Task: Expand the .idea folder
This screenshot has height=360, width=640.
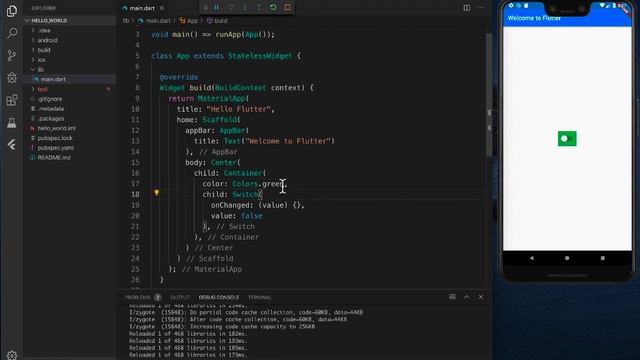Action: 44,31
